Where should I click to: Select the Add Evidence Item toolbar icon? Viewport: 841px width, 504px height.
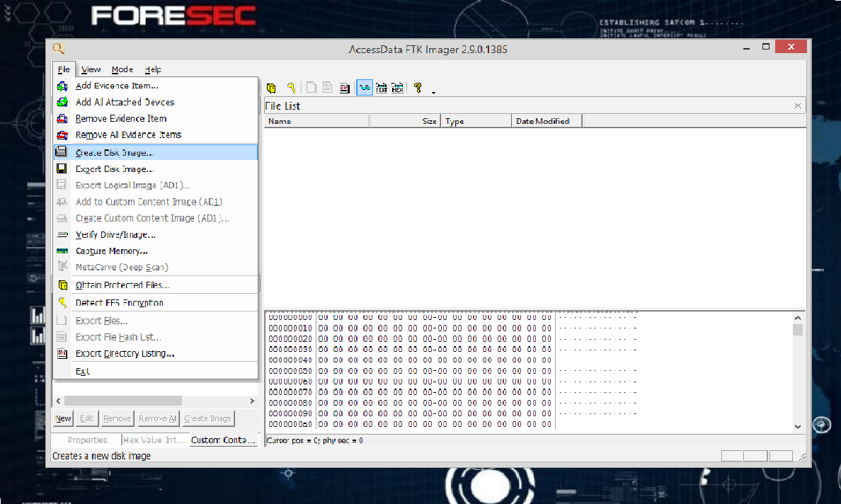[271, 87]
